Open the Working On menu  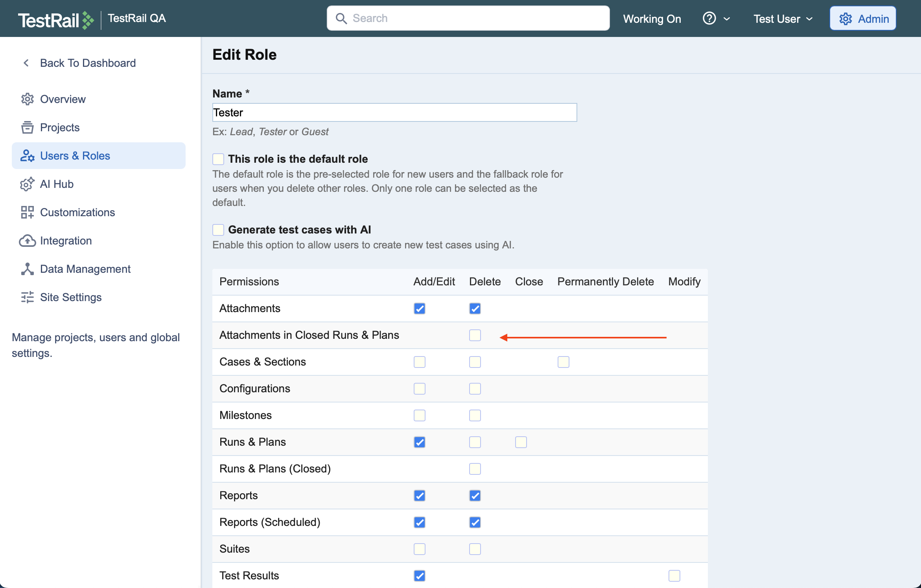(651, 18)
